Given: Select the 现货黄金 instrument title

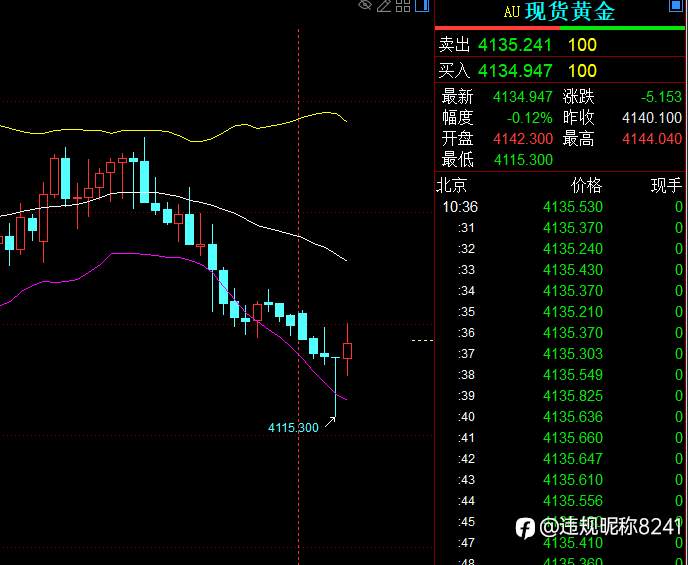Looking at the screenshot, I should (570, 11).
